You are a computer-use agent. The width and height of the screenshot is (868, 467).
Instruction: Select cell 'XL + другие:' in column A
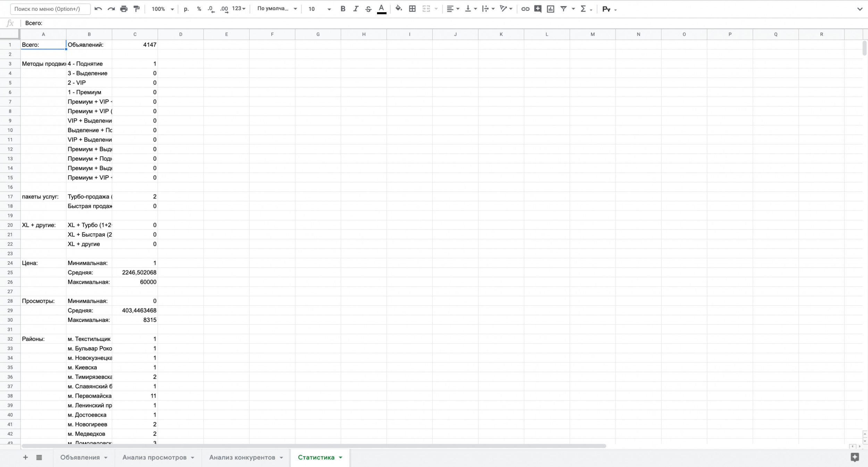coord(43,225)
